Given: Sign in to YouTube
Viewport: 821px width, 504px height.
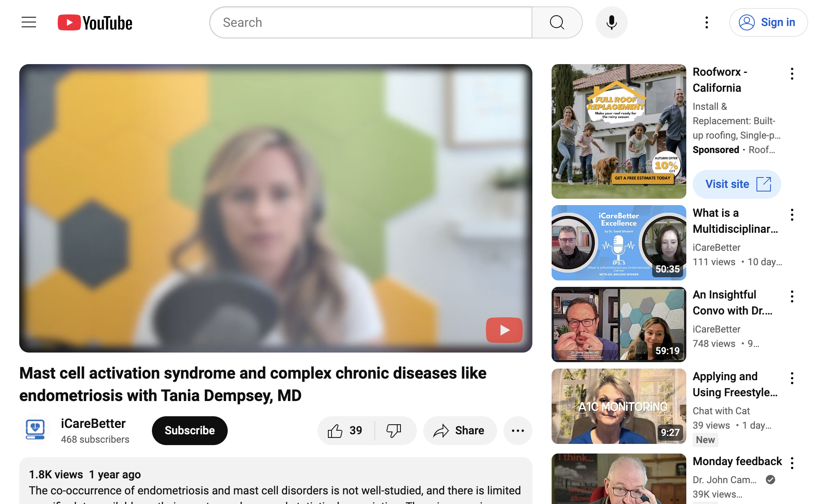Looking at the screenshot, I should [x=768, y=22].
